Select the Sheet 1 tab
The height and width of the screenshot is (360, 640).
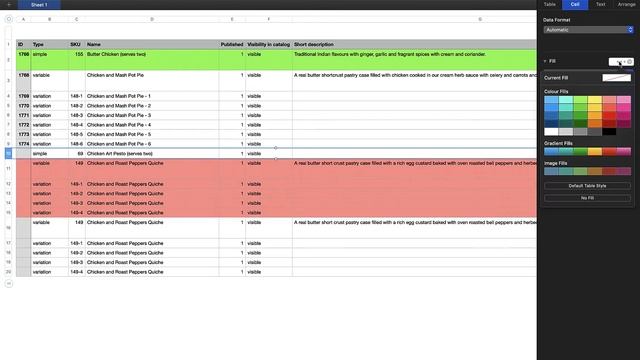click(39, 5)
